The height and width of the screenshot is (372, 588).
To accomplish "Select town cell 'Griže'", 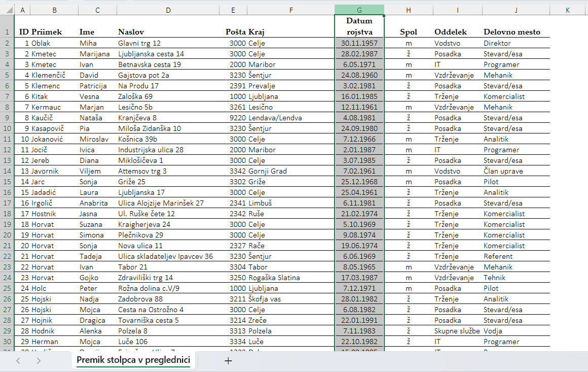I will pos(290,182).
